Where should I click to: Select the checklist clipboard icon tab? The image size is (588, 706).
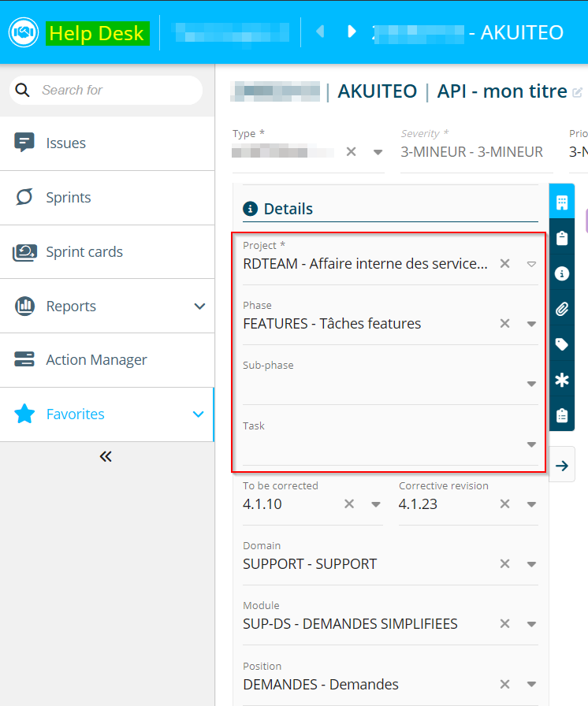click(561, 415)
